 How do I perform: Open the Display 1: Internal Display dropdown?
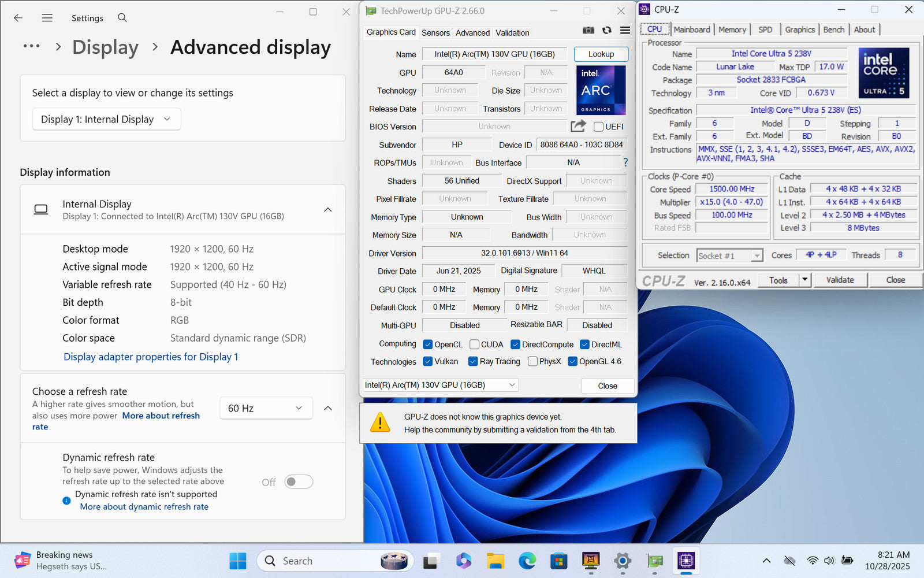tap(106, 119)
